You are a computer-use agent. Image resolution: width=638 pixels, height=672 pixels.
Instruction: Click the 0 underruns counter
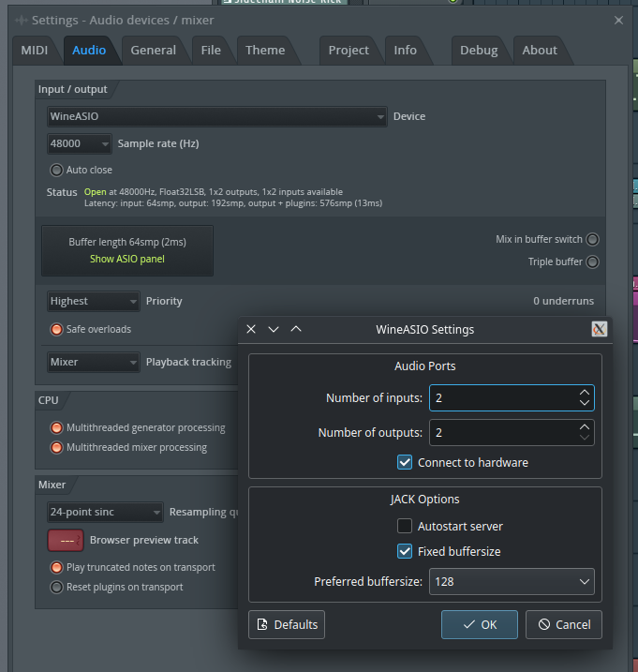(x=563, y=301)
